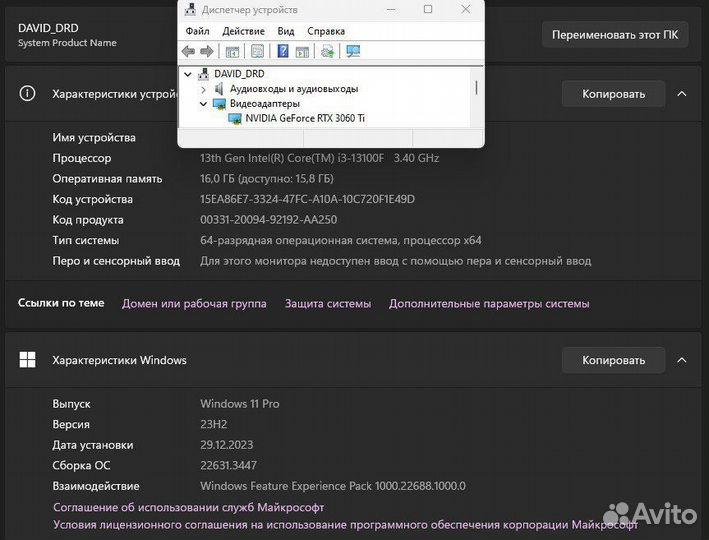Click the install date 29.12.2023
Viewport: 709px width, 540px height.
coord(227,445)
